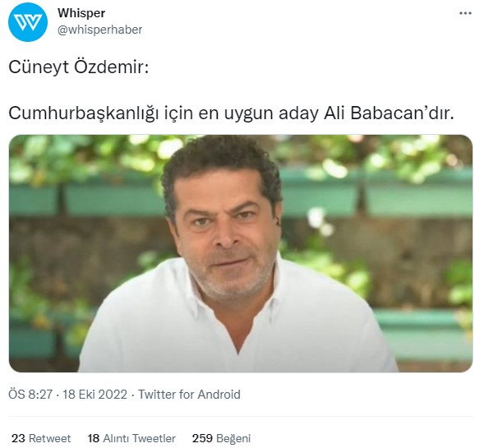Click the 'Cumhurbaşkanlığı için en uygun aday' sentence
484x448 pixels.
point(163,113)
